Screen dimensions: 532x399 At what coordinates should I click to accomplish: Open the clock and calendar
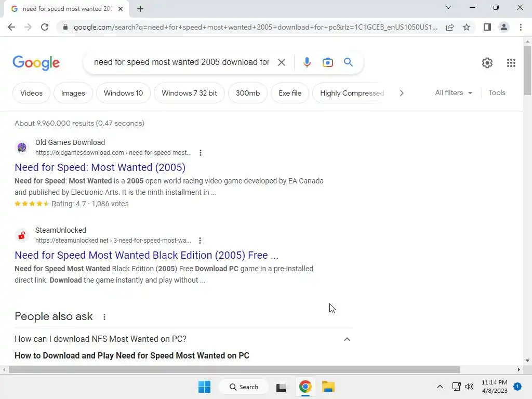[x=495, y=387]
